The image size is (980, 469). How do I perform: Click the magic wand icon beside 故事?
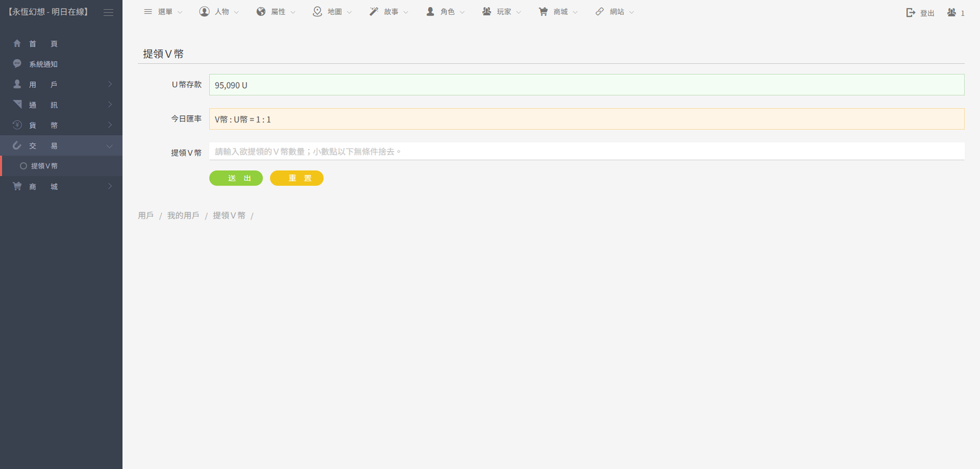[374, 12]
